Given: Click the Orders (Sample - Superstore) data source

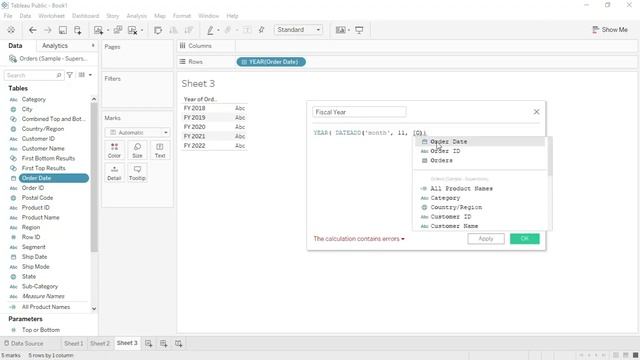Looking at the screenshot, I should pos(49,59).
